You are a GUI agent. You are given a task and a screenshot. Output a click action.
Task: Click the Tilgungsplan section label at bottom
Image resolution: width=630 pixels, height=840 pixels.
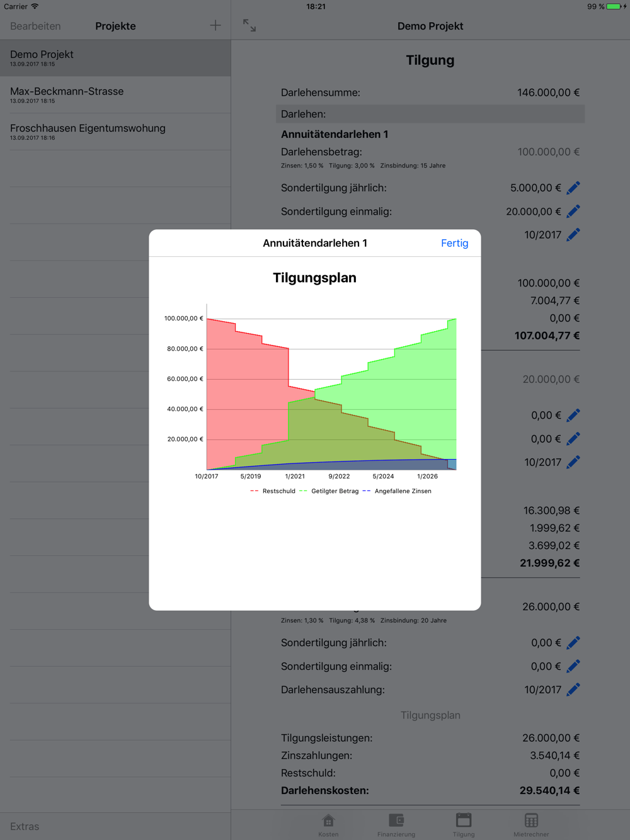click(430, 715)
